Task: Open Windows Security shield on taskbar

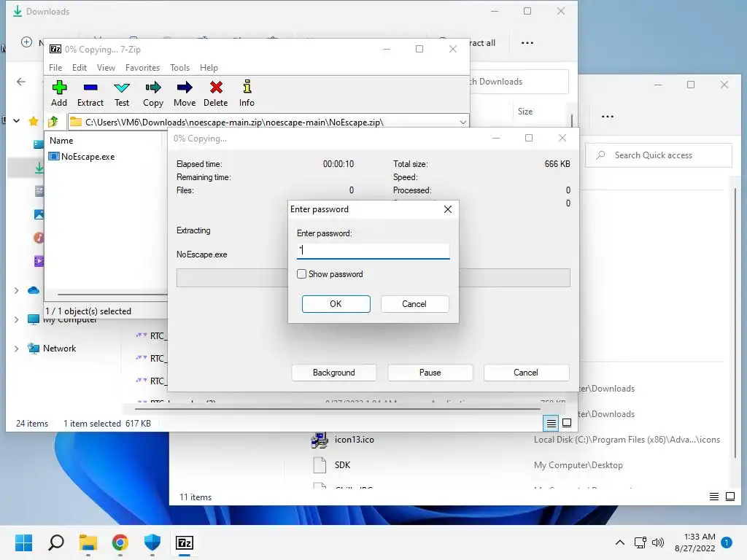Action: 152,542
